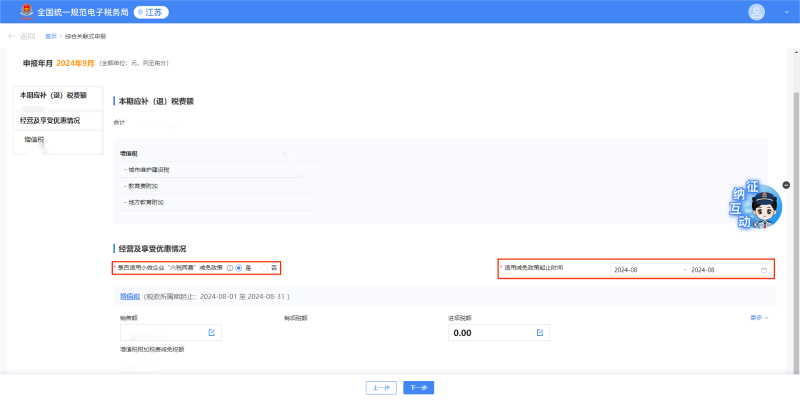Click the 教育费附加 row
This screenshot has height=401, width=800.
pyautogui.click(x=218, y=186)
